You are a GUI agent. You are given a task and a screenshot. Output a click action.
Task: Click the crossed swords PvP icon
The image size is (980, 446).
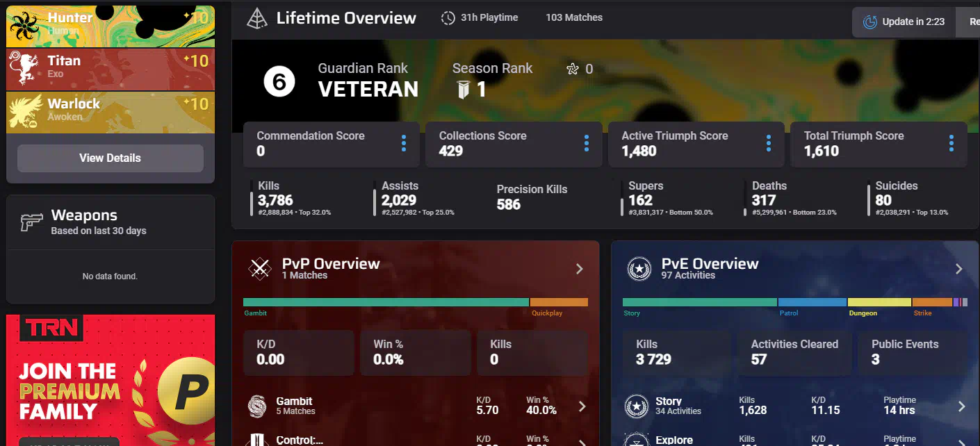pyautogui.click(x=261, y=268)
